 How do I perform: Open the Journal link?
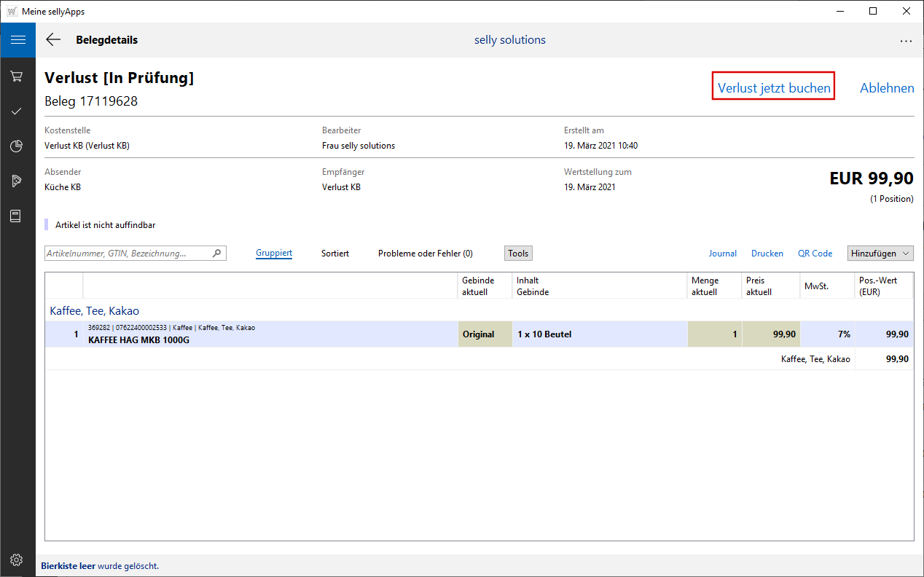[722, 254]
